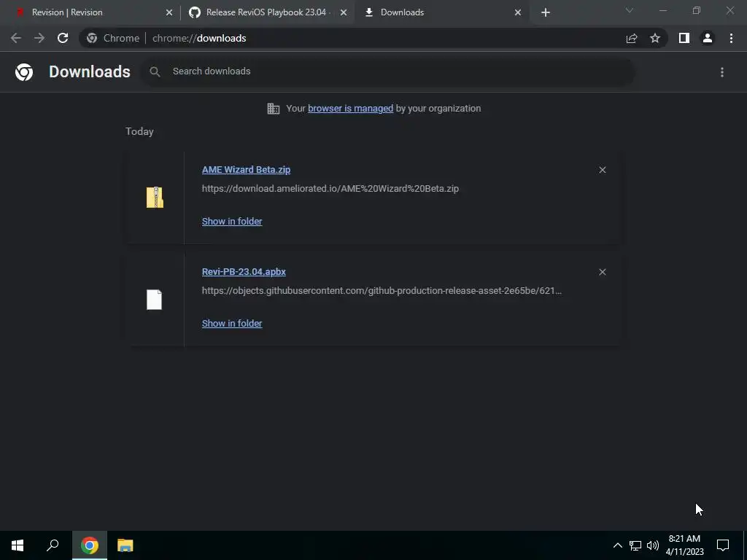This screenshot has width=747, height=560.
Task: Remove Revi-PB-23.04.apbx from the list
Action: pos(602,272)
